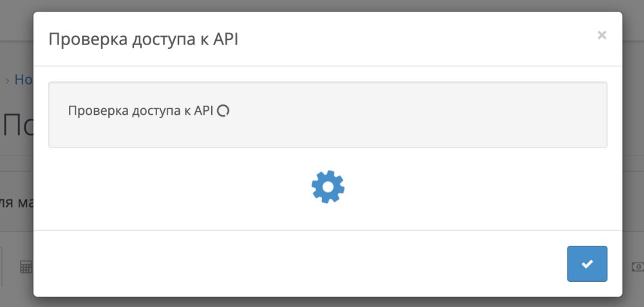Click the dialog header area near the title
Screen dimensions: 644x307
(386, 39)
